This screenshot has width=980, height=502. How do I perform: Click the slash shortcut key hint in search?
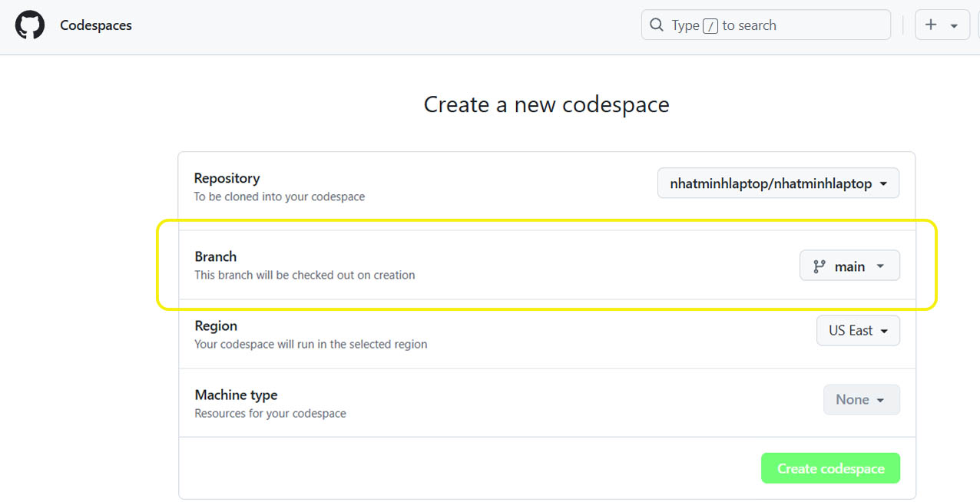click(x=710, y=26)
